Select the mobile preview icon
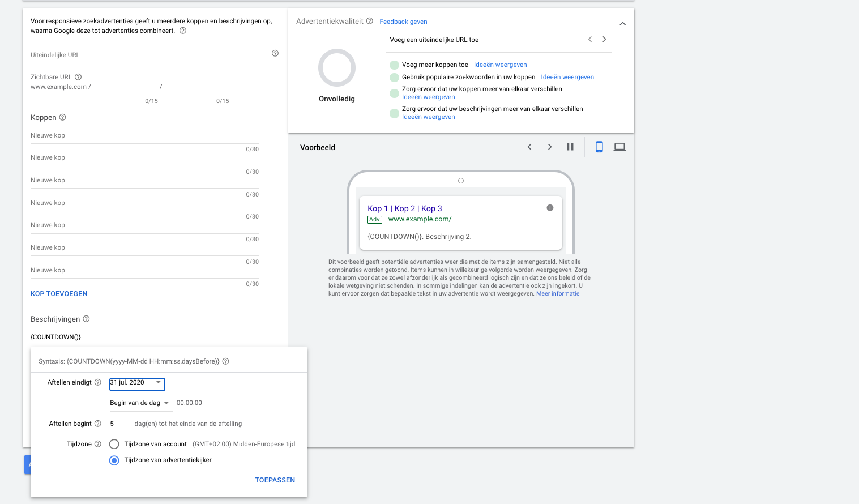Viewport: 859px width, 504px height. [x=599, y=147]
